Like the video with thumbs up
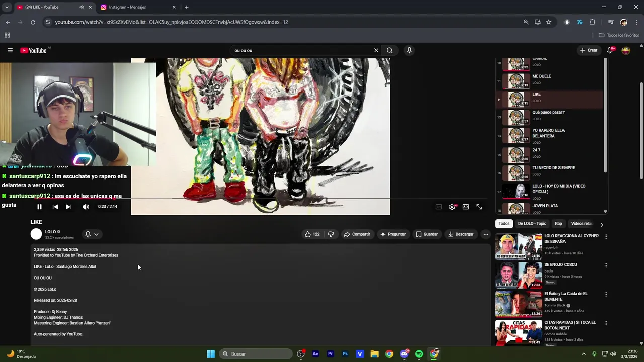This screenshot has width=644, height=362. coord(312,234)
